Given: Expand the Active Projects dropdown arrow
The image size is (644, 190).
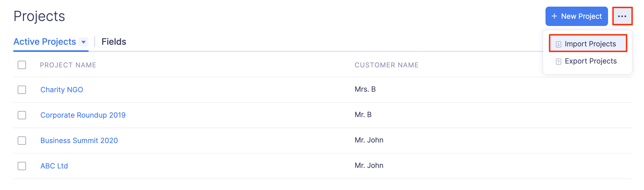Looking at the screenshot, I should (x=84, y=42).
